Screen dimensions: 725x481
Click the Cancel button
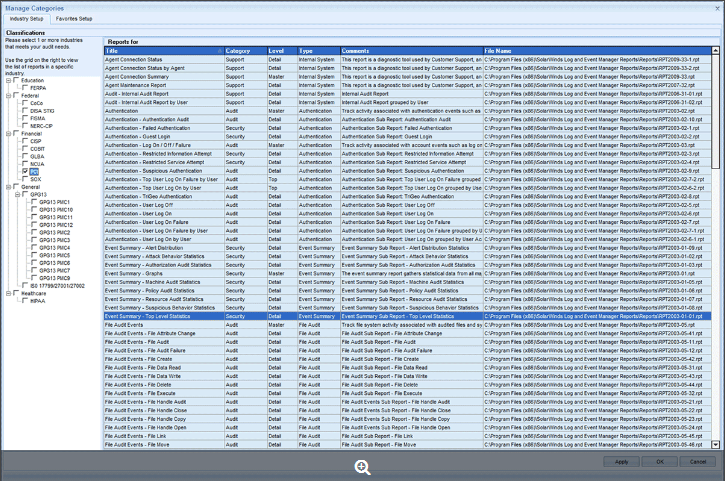coord(698,462)
